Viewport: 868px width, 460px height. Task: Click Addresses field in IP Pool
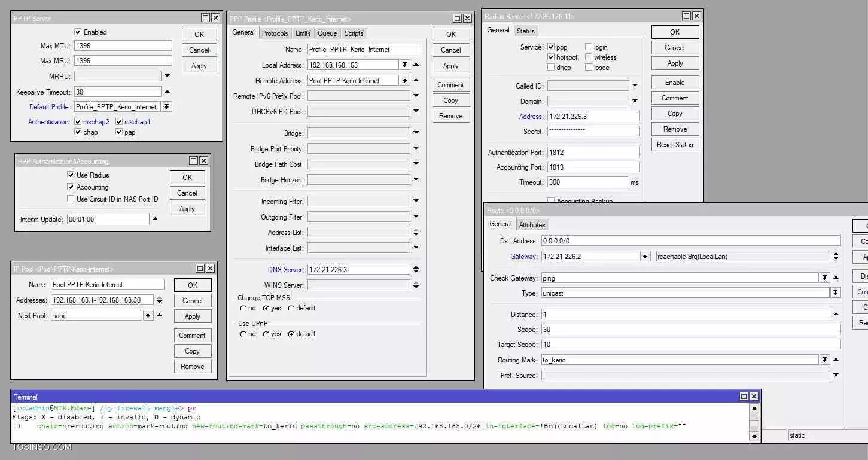pos(102,300)
